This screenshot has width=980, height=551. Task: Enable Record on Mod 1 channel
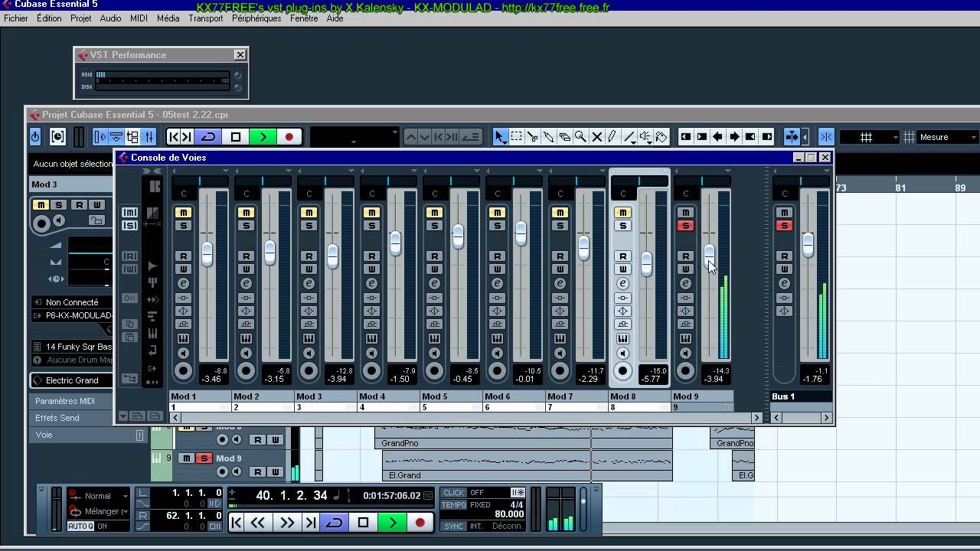(x=184, y=372)
